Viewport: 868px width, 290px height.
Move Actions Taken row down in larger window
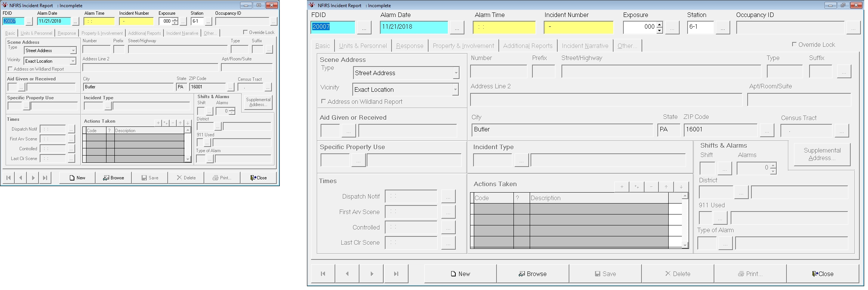point(681,187)
